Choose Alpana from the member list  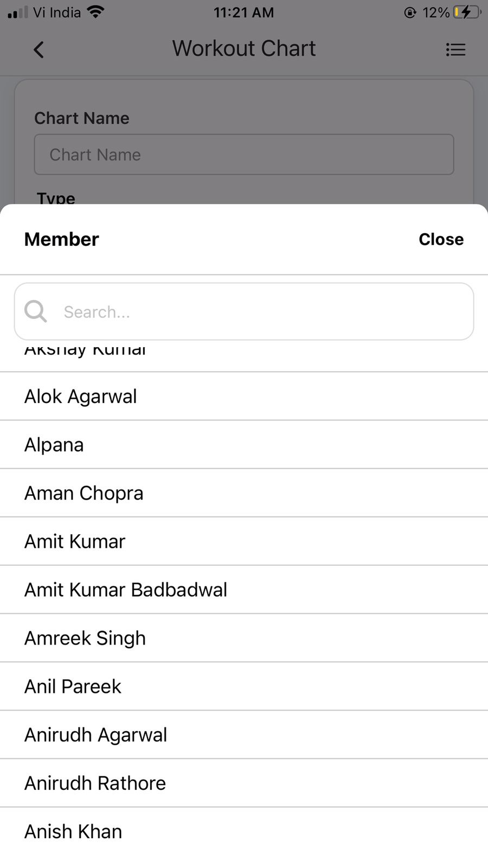[54, 445]
